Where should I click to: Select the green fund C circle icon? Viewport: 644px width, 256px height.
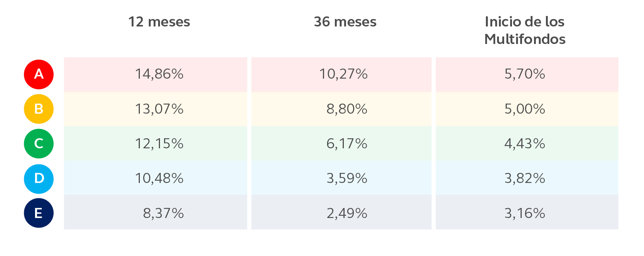tap(39, 143)
